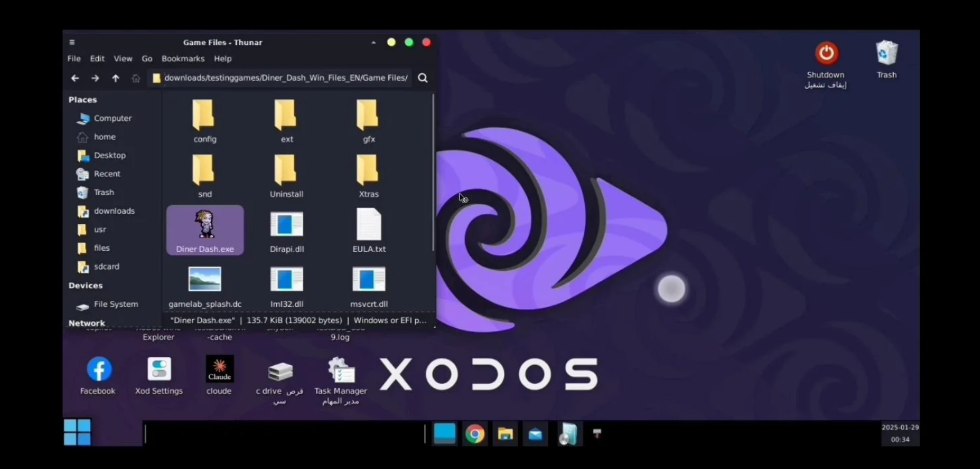Open the Thunar hamburger window menu

[x=72, y=43]
